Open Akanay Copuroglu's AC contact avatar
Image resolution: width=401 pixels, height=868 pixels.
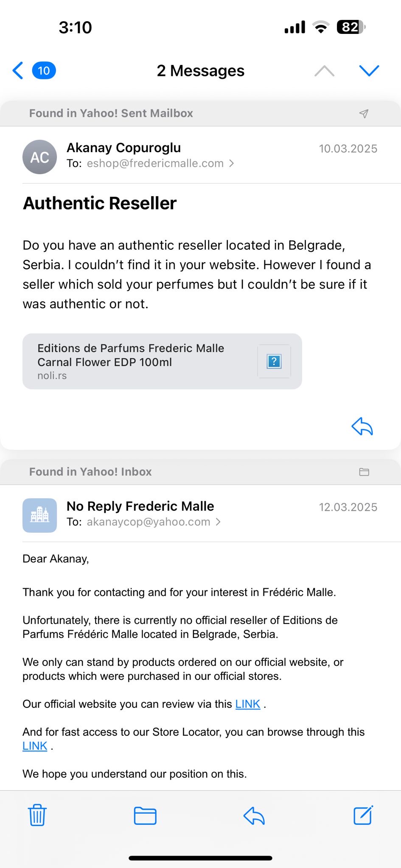tap(39, 157)
